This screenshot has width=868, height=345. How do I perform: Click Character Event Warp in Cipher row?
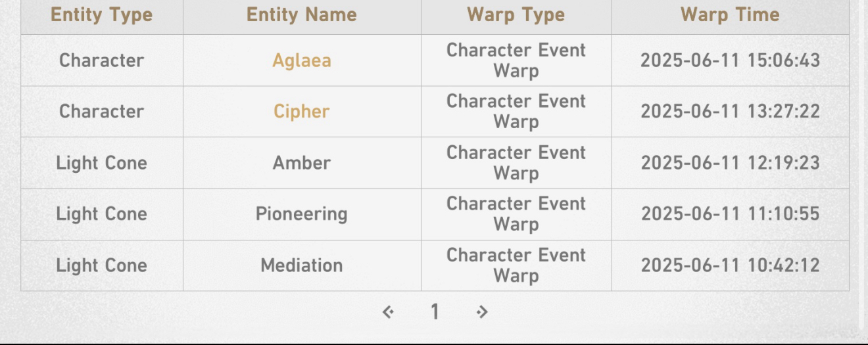[516, 112]
